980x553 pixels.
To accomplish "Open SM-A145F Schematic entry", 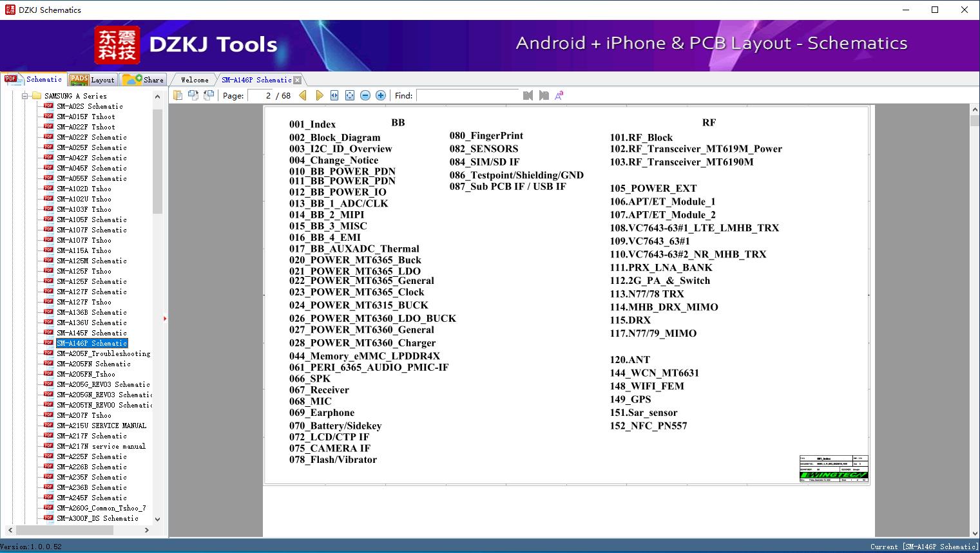I will (91, 333).
